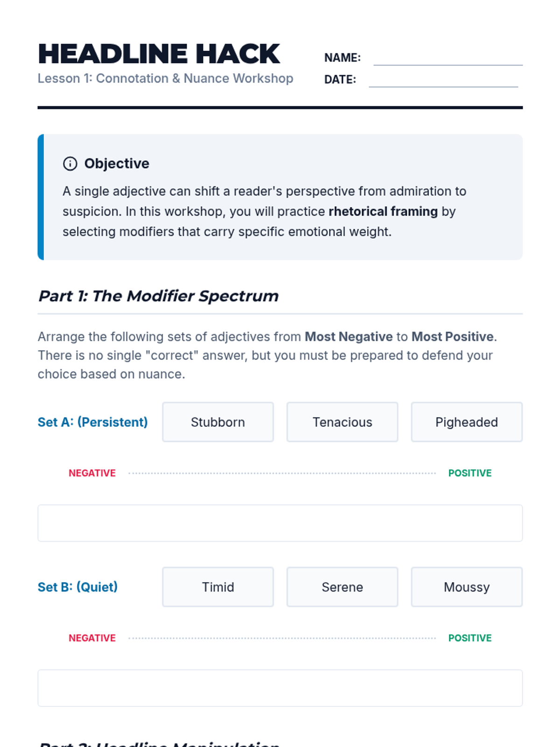Viewport: 560px width, 747px height.
Task: Click the Set B POSITIVE label
Action: [x=470, y=638]
